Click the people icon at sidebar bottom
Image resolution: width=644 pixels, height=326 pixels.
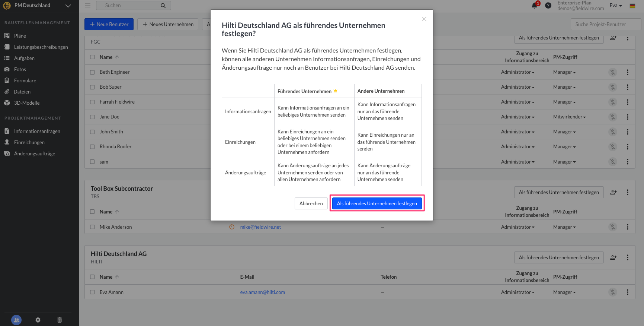(x=16, y=320)
